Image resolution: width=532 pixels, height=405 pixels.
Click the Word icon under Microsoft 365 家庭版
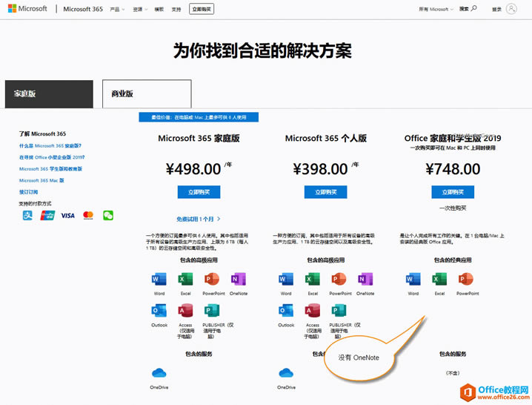tap(159, 280)
